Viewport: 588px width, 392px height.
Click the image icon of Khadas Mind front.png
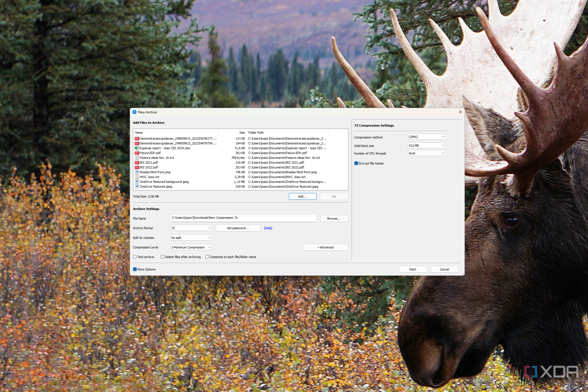(x=137, y=172)
